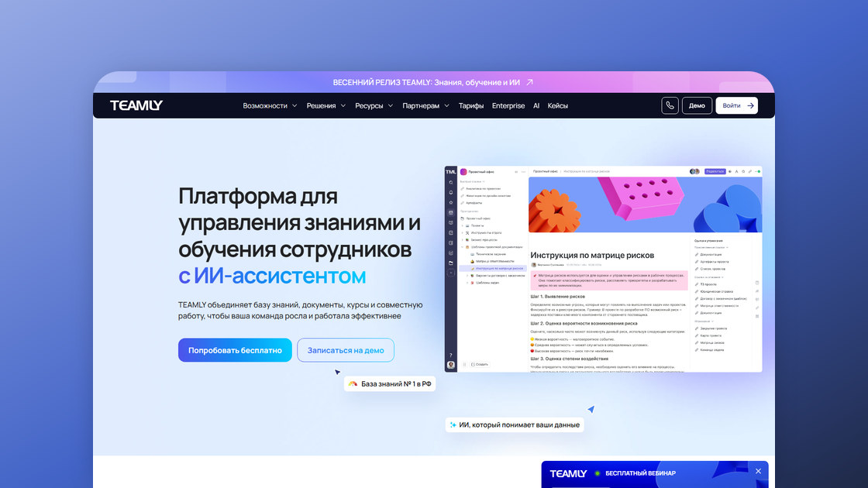Click the Инструкция по матрице рисков heading
Image resolution: width=868 pixels, height=488 pixels.
point(592,255)
